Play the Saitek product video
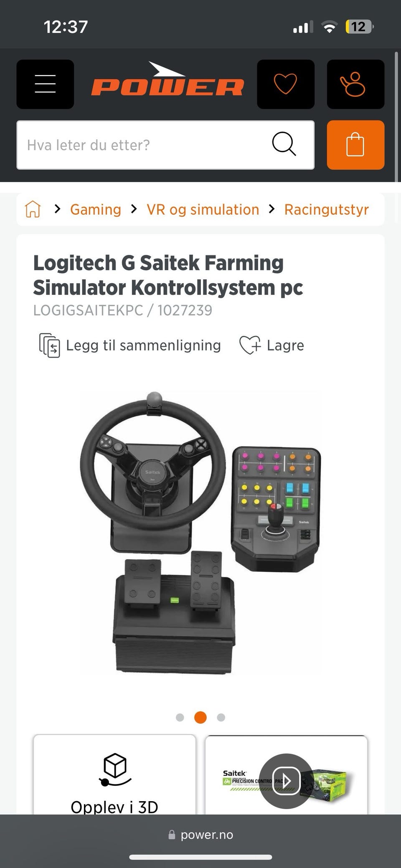 coord(286,781)
